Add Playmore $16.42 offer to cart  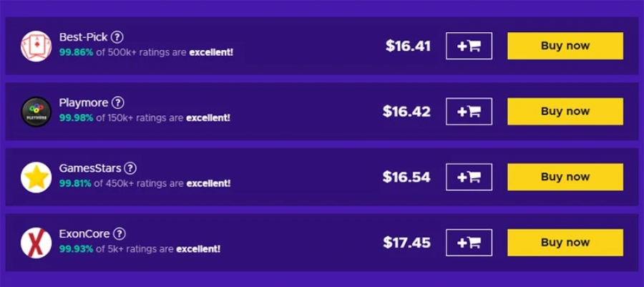tap(469, 111)
